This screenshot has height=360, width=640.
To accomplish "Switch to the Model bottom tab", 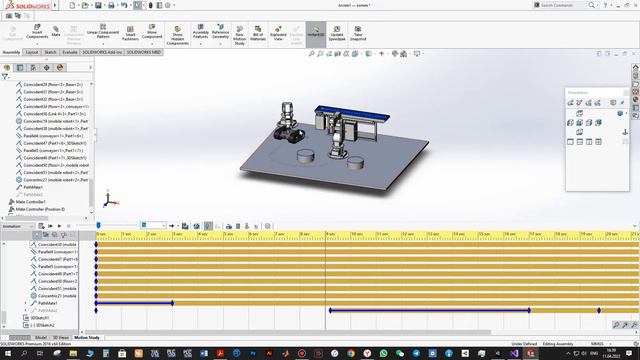I will click(x=41, y=338).
